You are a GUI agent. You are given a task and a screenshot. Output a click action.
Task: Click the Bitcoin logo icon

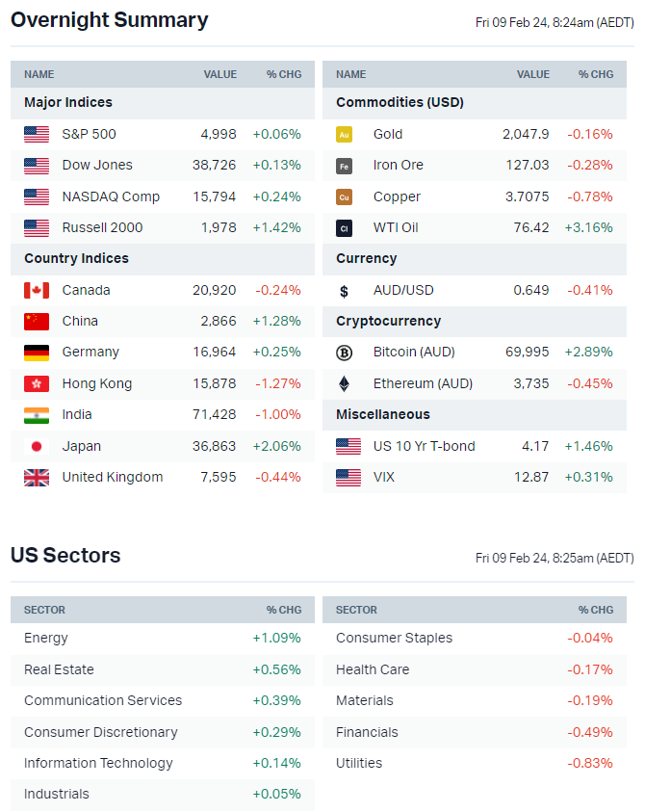tap(345, 353)
